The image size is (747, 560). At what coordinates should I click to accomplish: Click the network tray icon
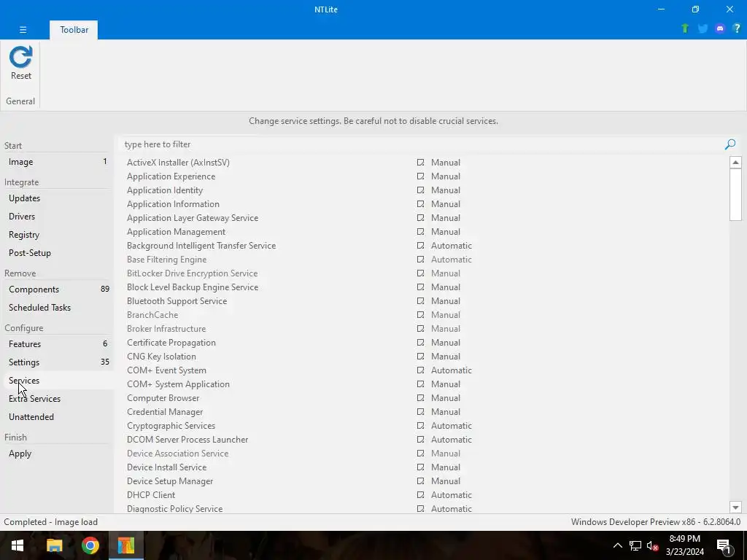635,545
